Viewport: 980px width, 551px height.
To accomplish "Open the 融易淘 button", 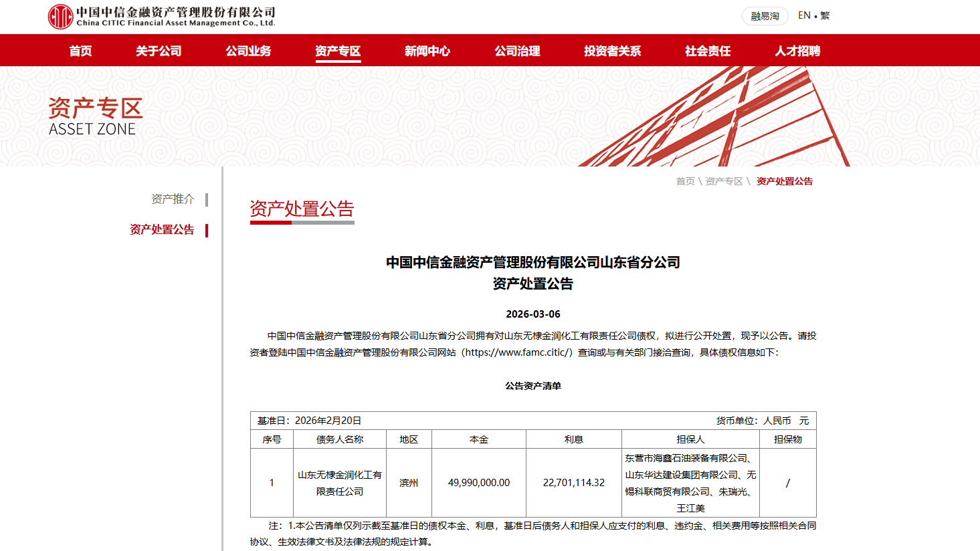I will click(765, 16).
